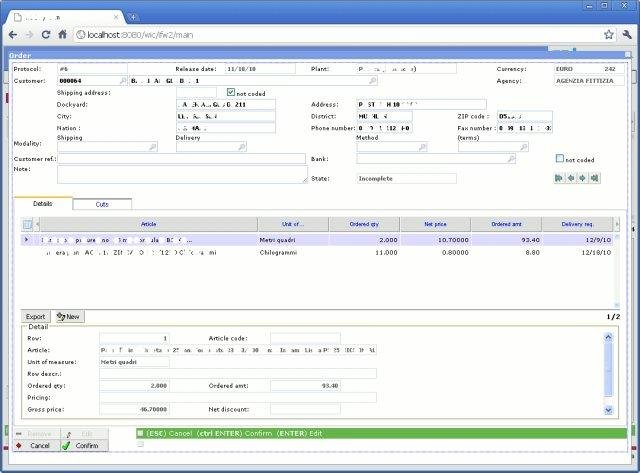Click the Bank input field
The image size is (640, 473).
coord(436,159)
